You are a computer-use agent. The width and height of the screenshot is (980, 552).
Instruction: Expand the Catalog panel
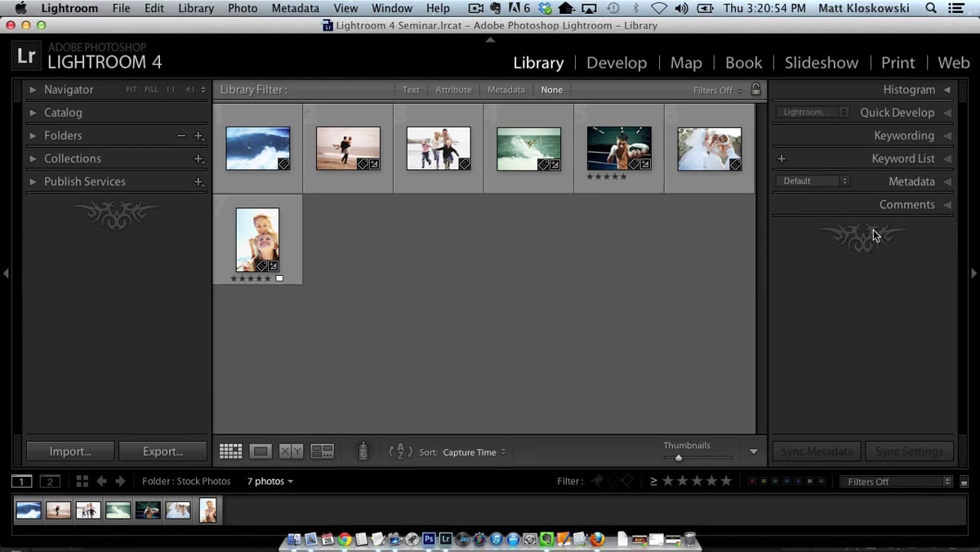coord(33,113)
